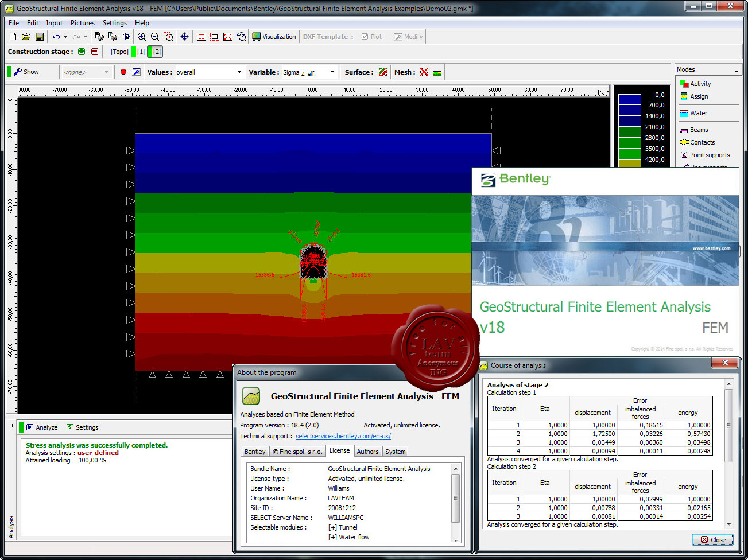Screen dimensions: 748x560
Task: Open the redo history dropdown arrow
Action: (x=86, y=37)
